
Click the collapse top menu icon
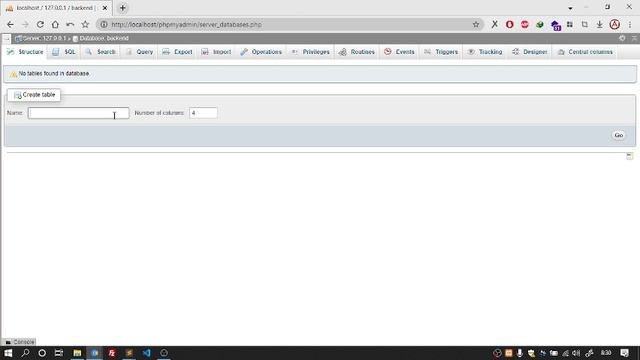(x=634, y=38)
